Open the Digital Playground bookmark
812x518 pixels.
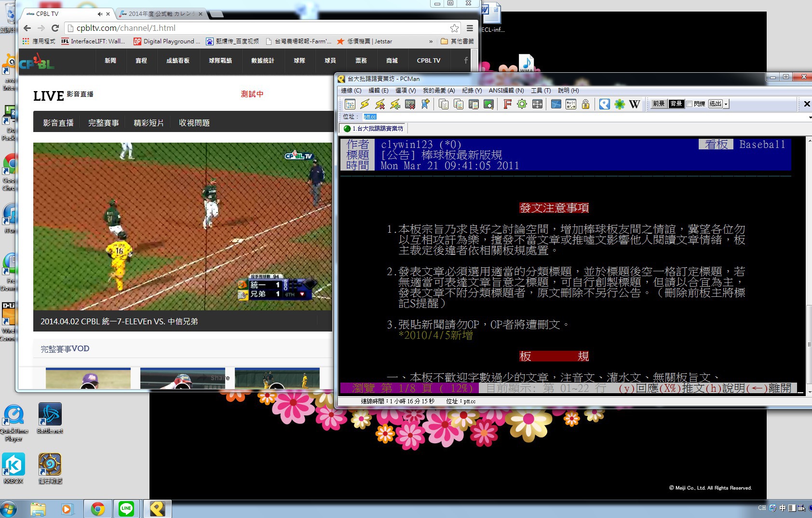tap(166, 41)
